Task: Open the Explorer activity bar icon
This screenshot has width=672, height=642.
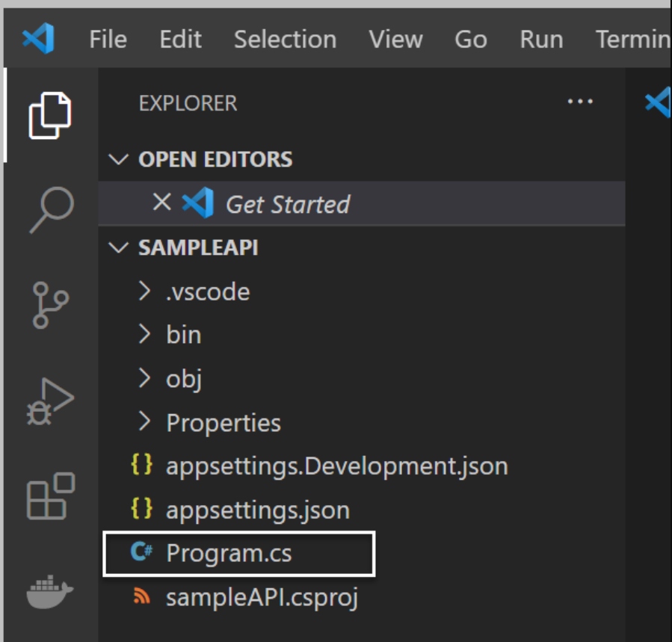Action: (50, 115)
